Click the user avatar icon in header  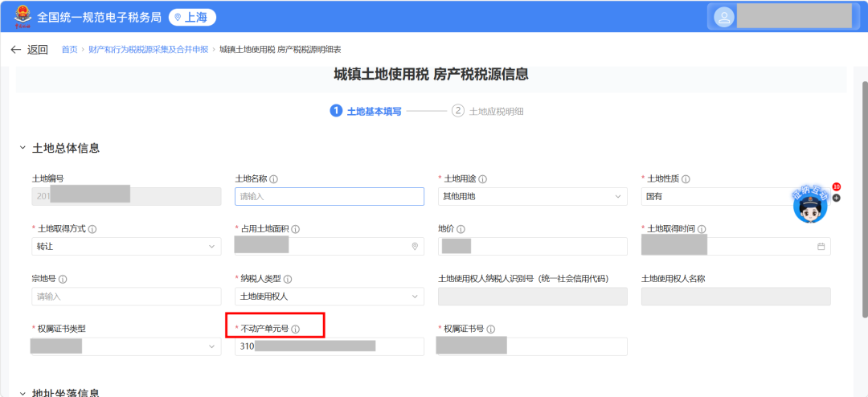click(x=723, y=17)
